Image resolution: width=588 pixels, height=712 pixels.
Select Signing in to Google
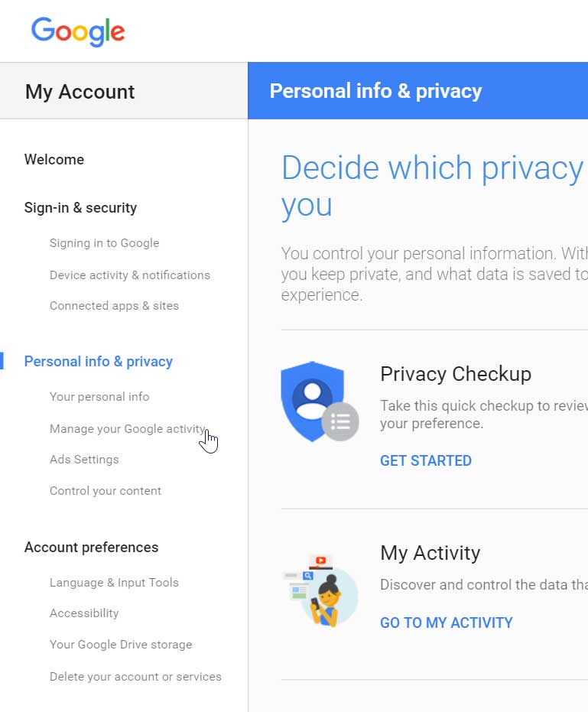pyautogui.click(x=104, y=242)
